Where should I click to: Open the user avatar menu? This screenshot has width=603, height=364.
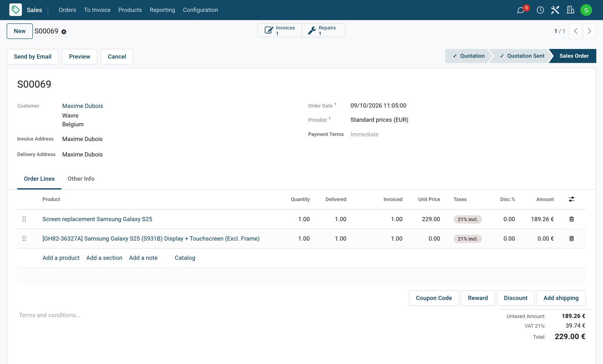click(x=586, y=10)
